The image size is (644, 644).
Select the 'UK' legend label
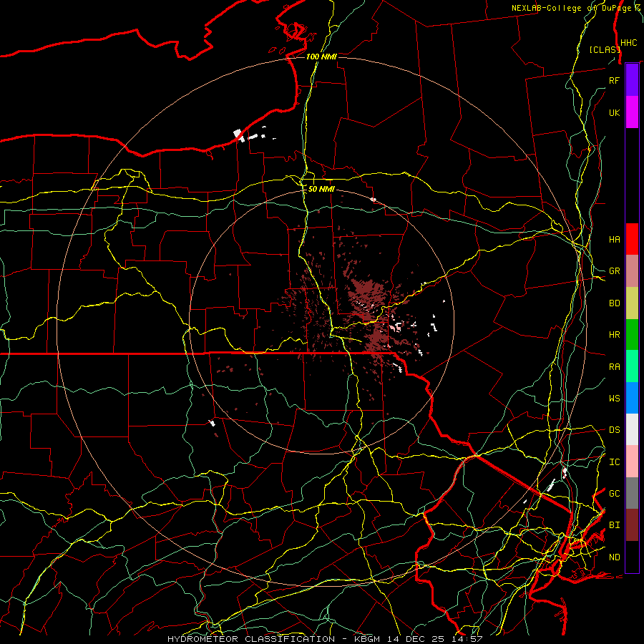click(614, 112)
